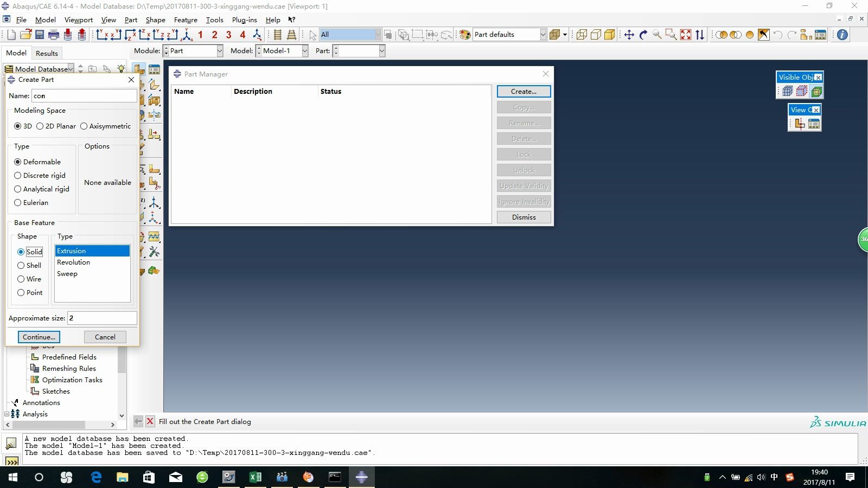Select the 3D modeling space option

[23, 126]
